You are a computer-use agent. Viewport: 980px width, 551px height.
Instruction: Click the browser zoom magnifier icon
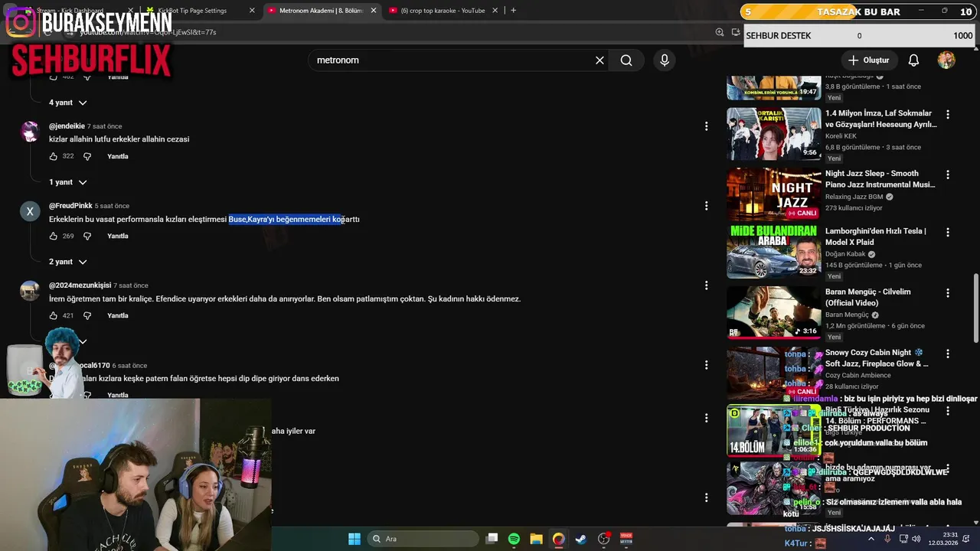tap(720, 32)
